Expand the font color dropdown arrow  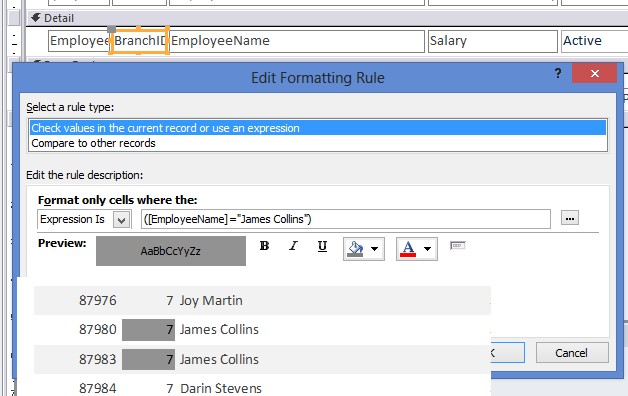(427, 249)
